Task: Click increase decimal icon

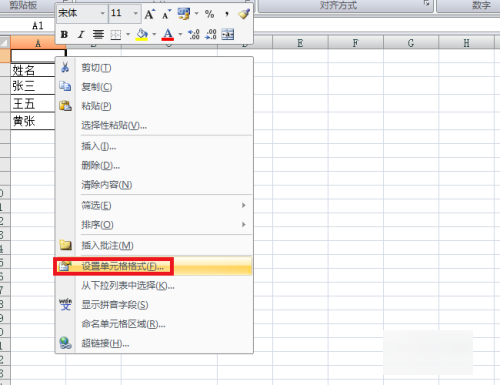Action: click(x=194, y=34)
